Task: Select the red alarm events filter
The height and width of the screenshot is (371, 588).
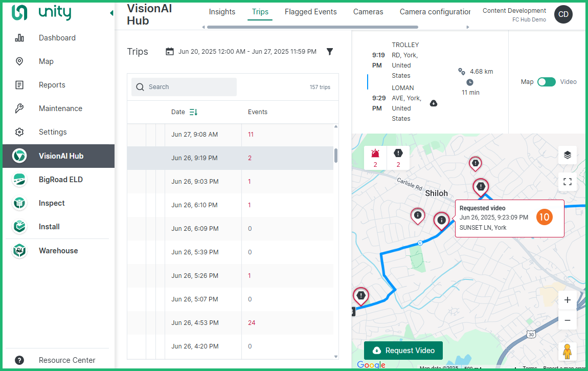Action: tap(375, 158)
